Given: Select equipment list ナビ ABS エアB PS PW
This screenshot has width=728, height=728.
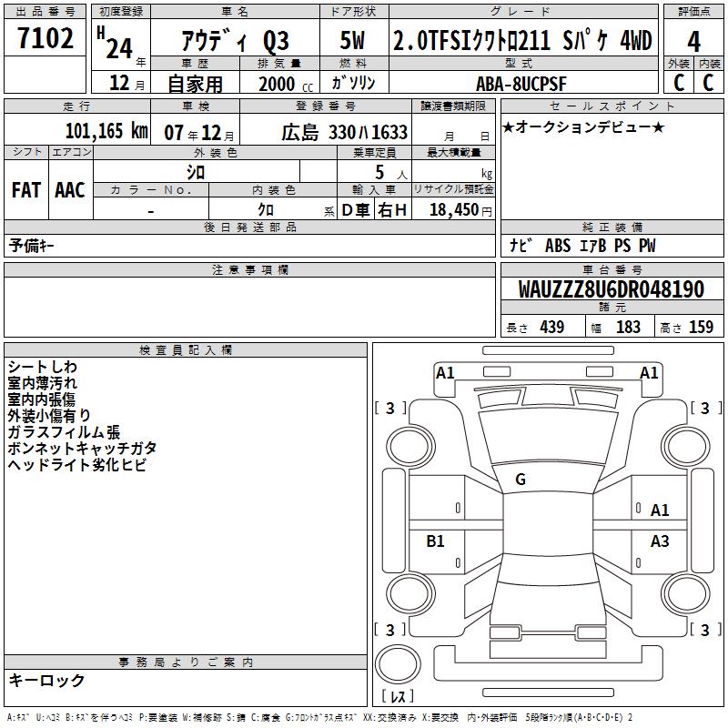Looking at the screenshot, I should click(x=582, y=246).
